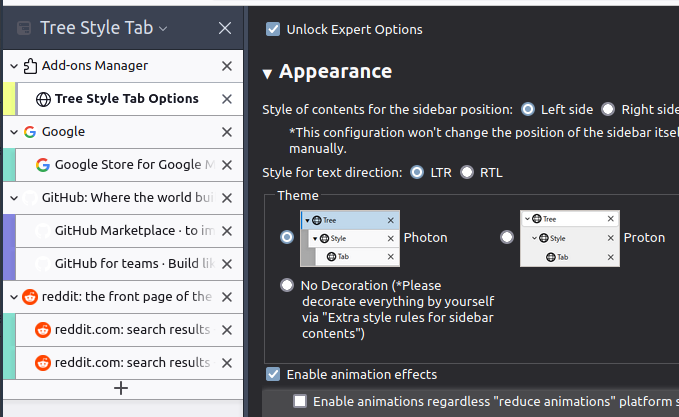Viewport: 679px width, 417px height.
Task: Uncheck Unlock Expert Options
Action: tap(273, 30)
